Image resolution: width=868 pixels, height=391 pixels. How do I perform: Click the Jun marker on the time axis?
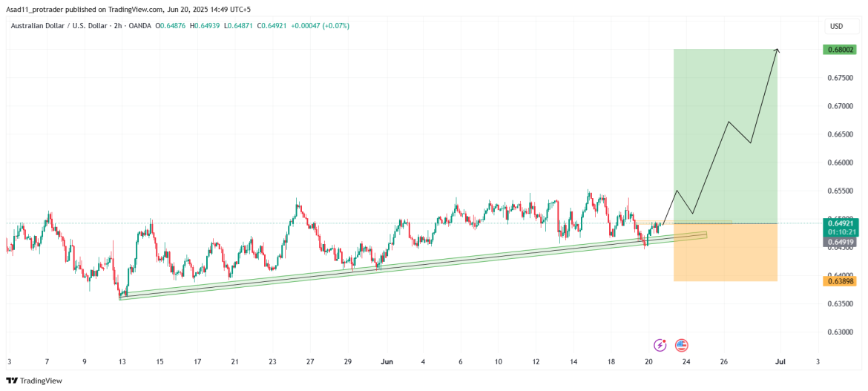[x=386, y=362]
